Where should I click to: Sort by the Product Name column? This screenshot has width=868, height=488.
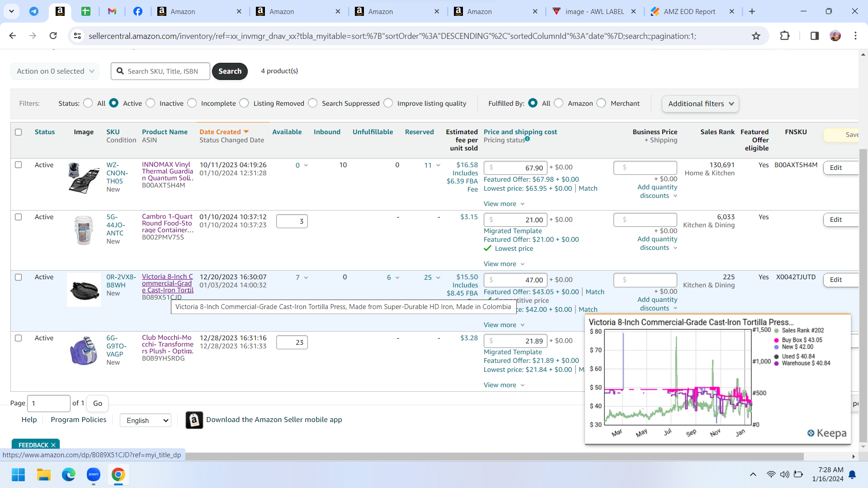165,132
